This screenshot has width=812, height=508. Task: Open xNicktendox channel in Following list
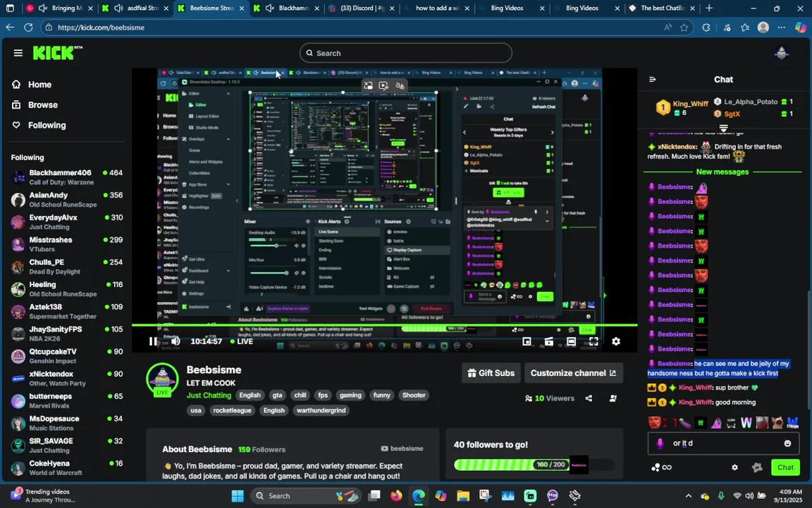tap(68, 378)
